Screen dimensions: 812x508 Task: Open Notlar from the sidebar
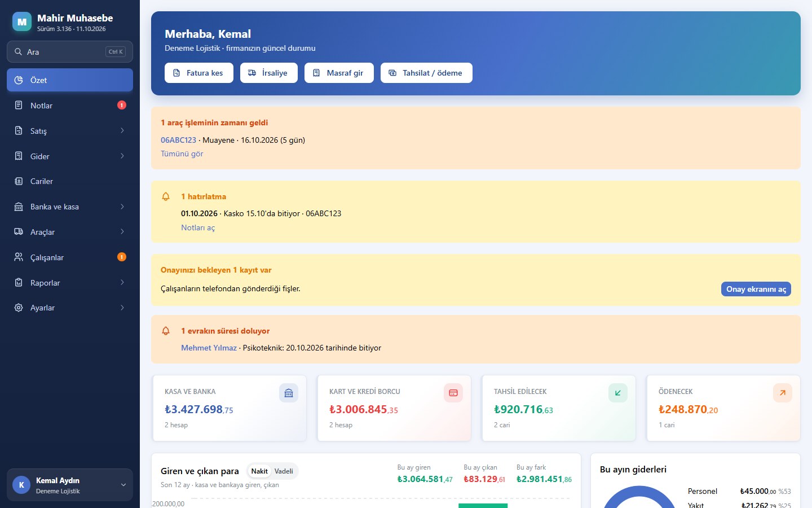pos(70,106)
